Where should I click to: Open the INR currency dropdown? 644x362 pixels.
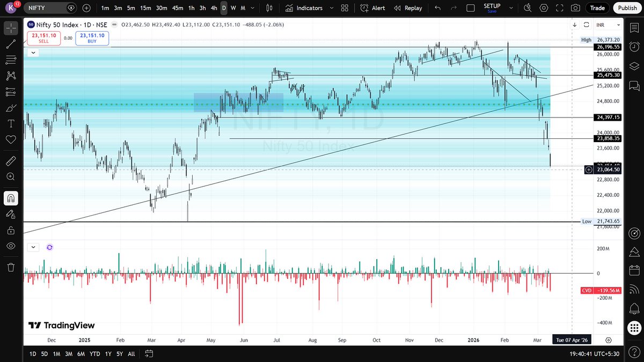607,25
